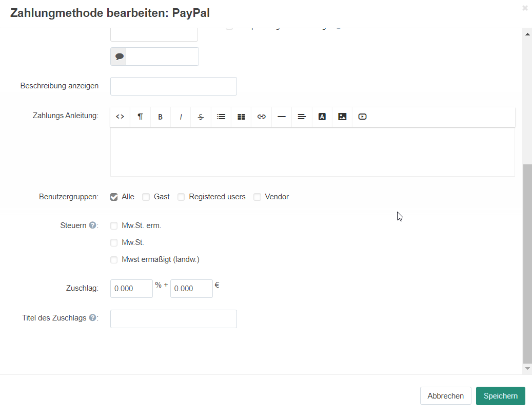Open paragraph format options in editor toolbar
Screen dimensions: 532x416
coord(140,117)
